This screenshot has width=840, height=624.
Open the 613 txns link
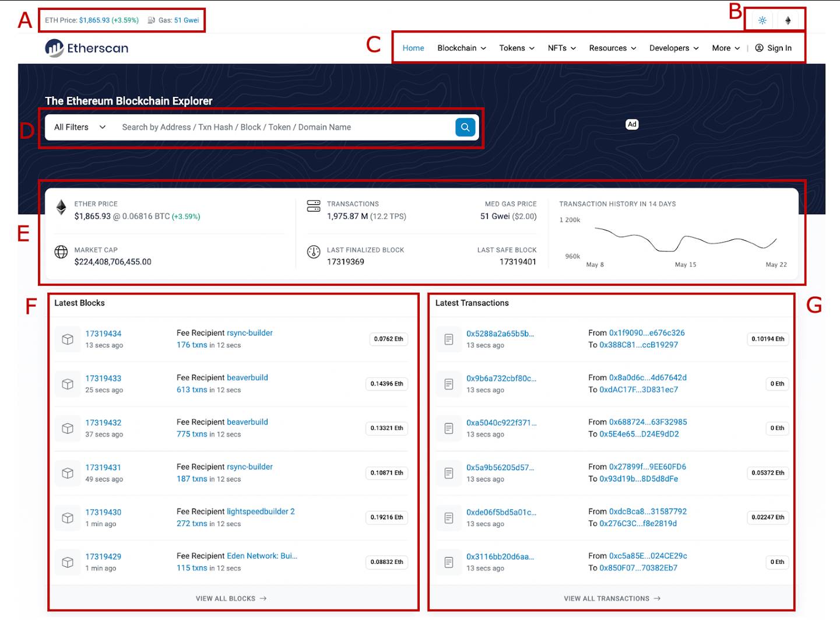(192, 390)
